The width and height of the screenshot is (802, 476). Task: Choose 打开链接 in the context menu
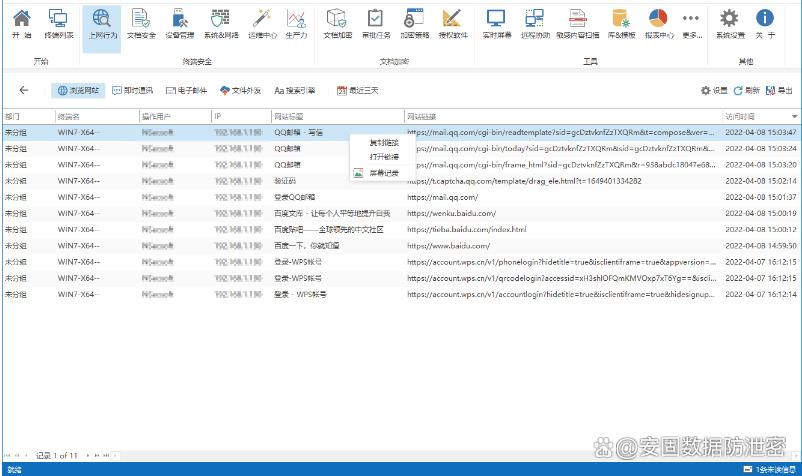384,157
